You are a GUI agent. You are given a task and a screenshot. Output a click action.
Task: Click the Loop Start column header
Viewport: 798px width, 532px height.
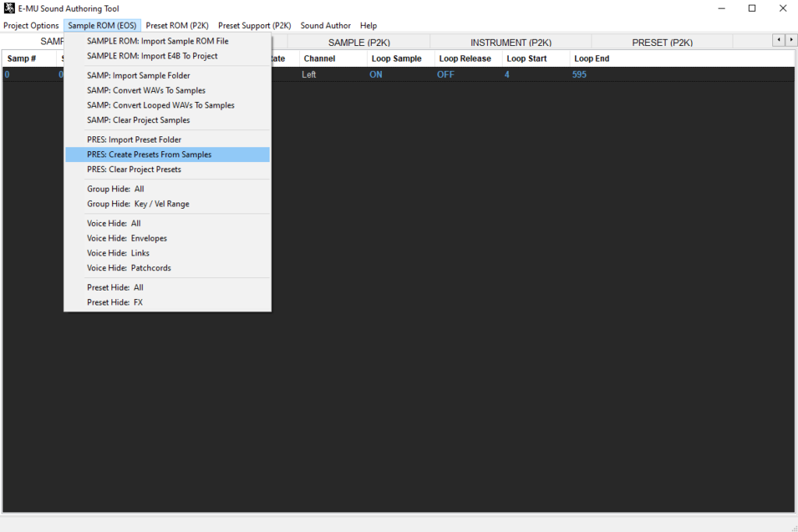(536, 58)
